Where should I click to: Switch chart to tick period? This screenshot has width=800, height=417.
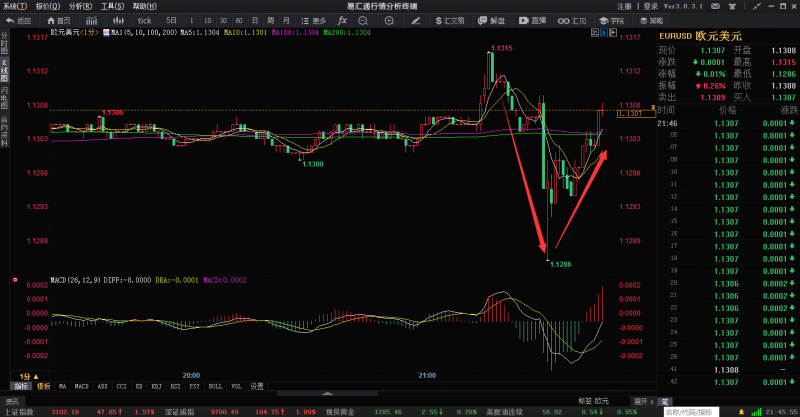pyautogui.click(x=144, y=20)
